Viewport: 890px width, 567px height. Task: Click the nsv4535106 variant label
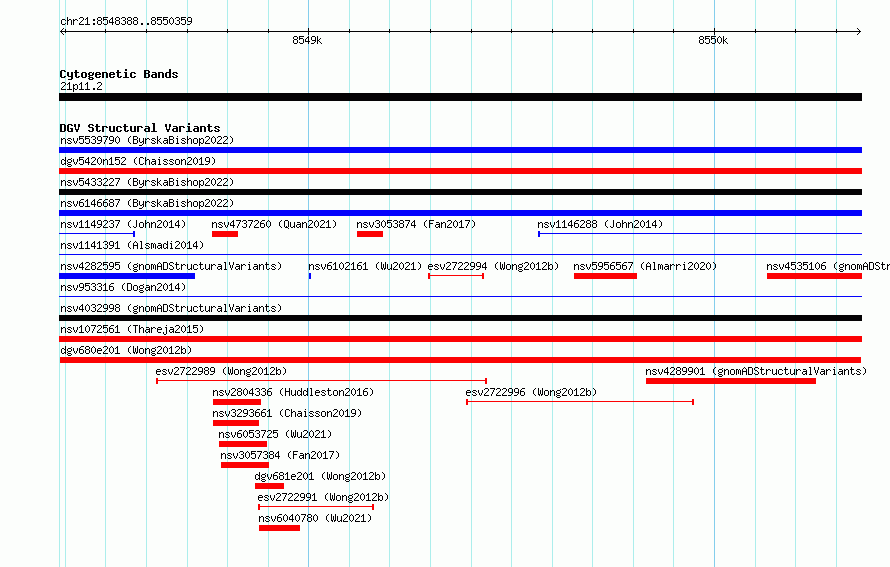coord(828,266)
